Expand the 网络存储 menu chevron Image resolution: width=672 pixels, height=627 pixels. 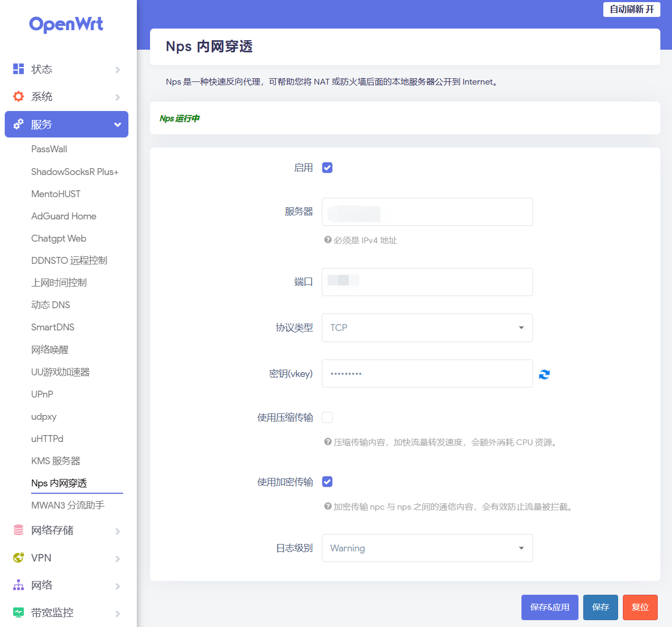117,531
